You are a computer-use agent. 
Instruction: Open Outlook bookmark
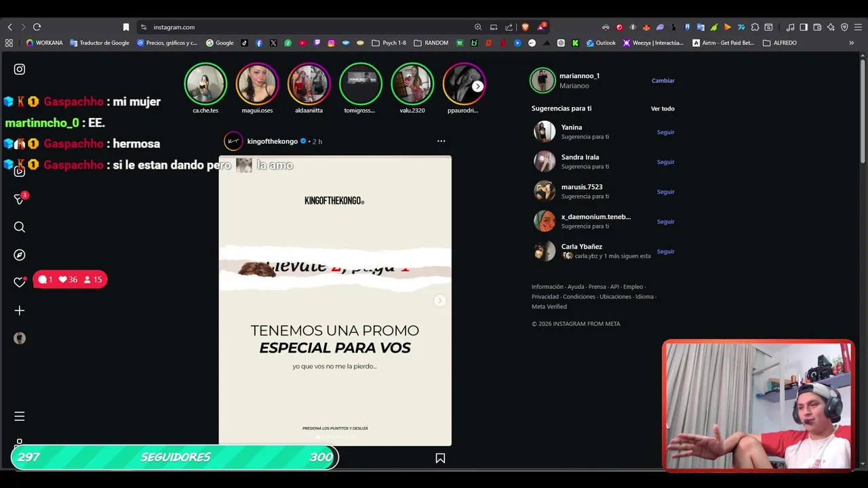(601, 43)
